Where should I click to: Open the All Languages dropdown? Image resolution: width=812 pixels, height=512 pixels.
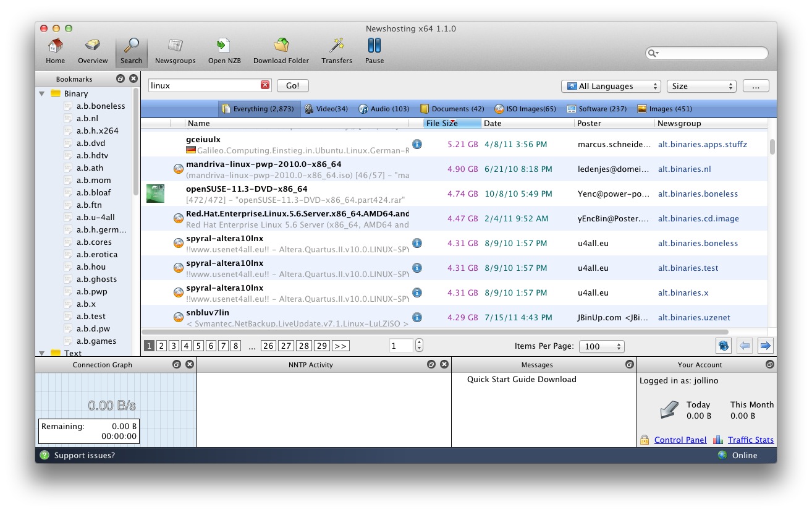tap(611, 86)
